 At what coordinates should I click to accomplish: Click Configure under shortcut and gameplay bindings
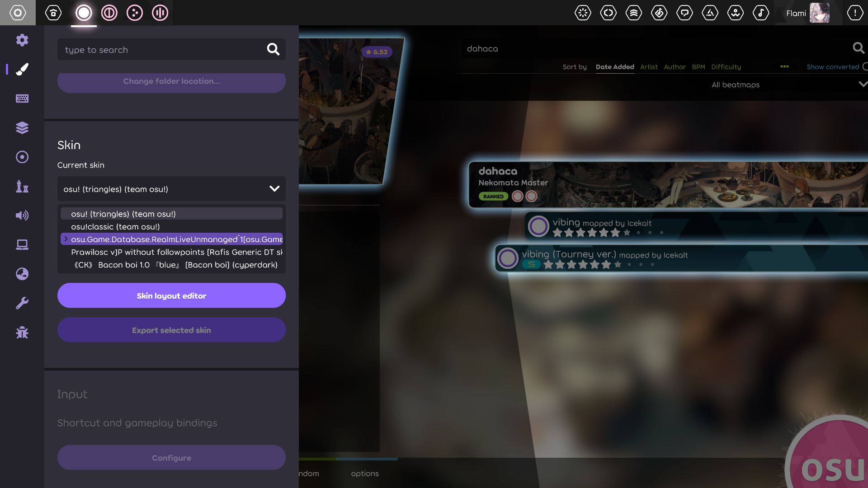tap(171, 458)
